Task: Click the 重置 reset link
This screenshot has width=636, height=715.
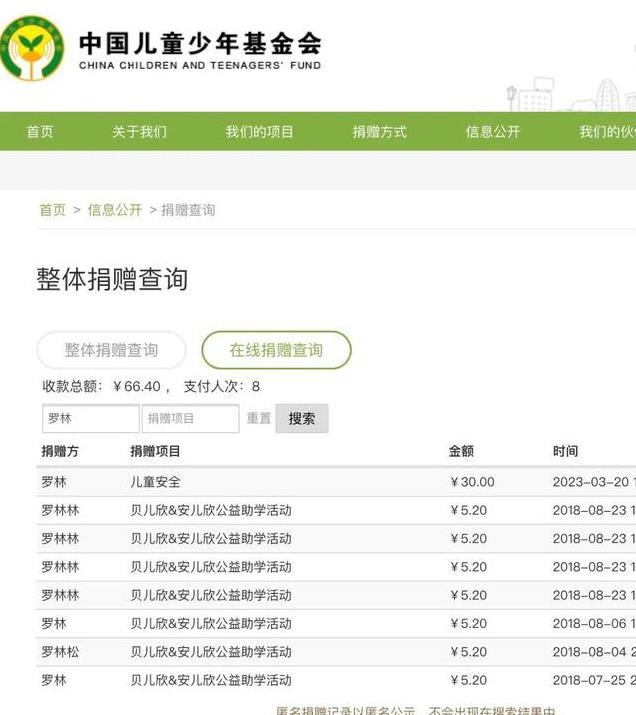Action: pos(259,418)
